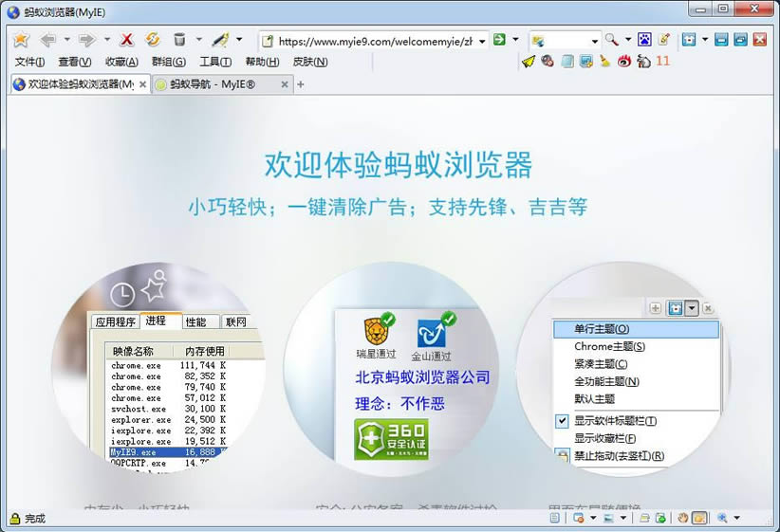The height and width of the screenshot is (532, 780).
Task: Click the task manager screenshot thumbnail
Action: pos(158,368)
